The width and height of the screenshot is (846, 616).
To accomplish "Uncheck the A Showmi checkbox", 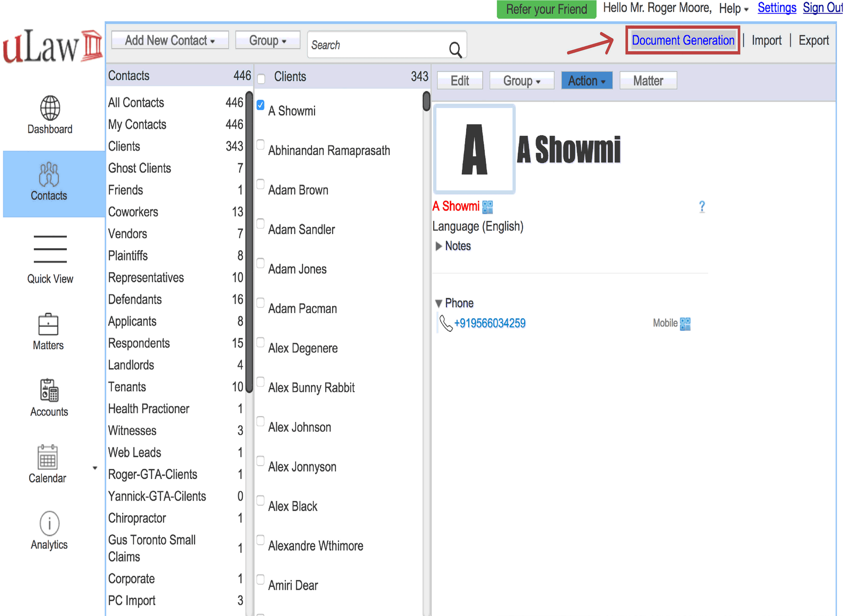I will click(x=261, y=105).
